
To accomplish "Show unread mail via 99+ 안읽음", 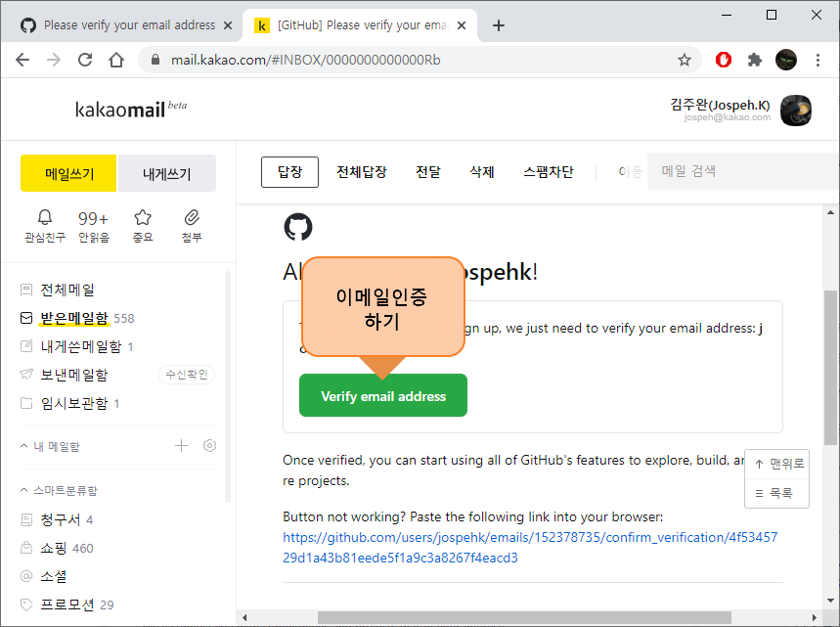I will point(94,226).
